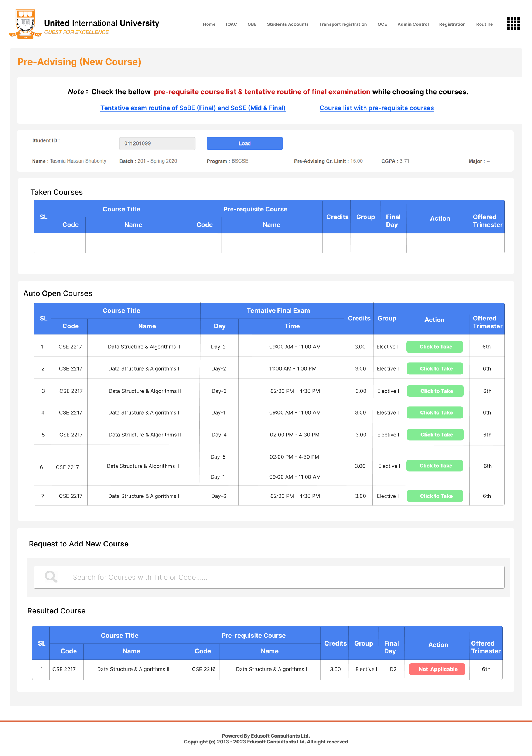
Task: Open the Registration menu
Action: (452, 24)
